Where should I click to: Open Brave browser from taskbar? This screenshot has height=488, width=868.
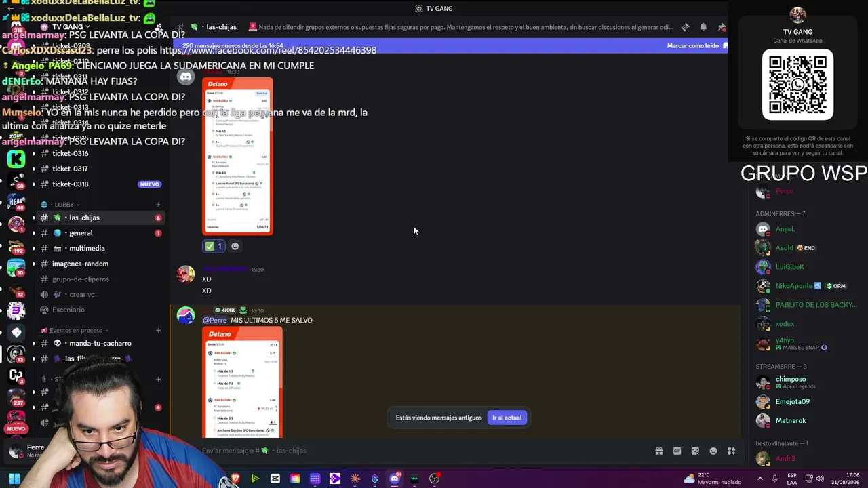click(x=235, y=479)
